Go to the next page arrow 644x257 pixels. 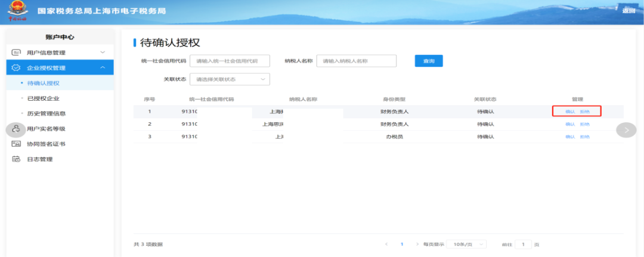(x=417, y=244)
